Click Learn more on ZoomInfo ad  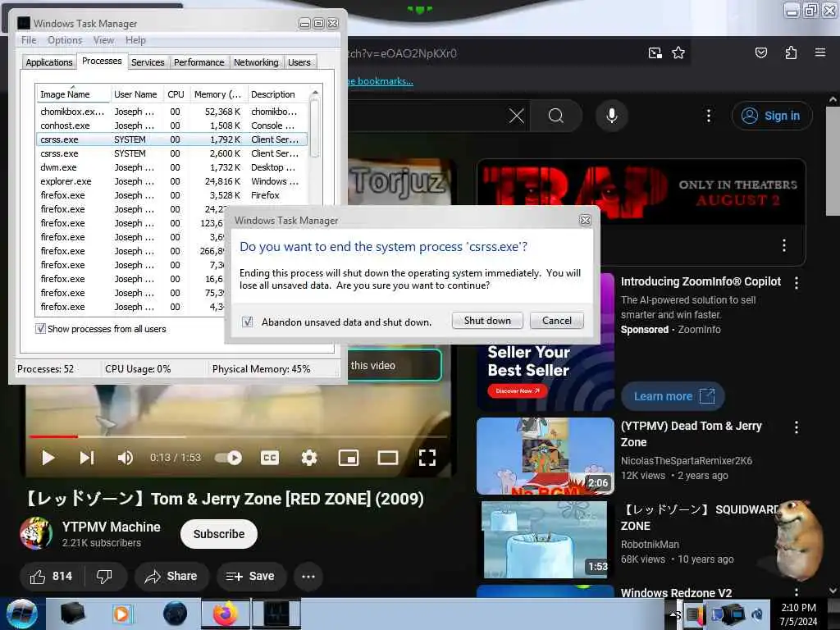click(x=673, y=396)
